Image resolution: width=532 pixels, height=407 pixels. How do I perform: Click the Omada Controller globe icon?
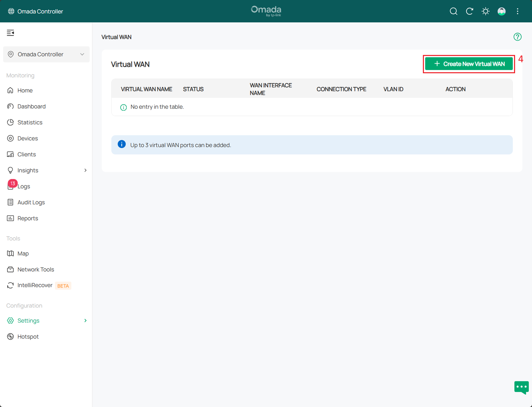pyautogui.click(x=11, y=11)
